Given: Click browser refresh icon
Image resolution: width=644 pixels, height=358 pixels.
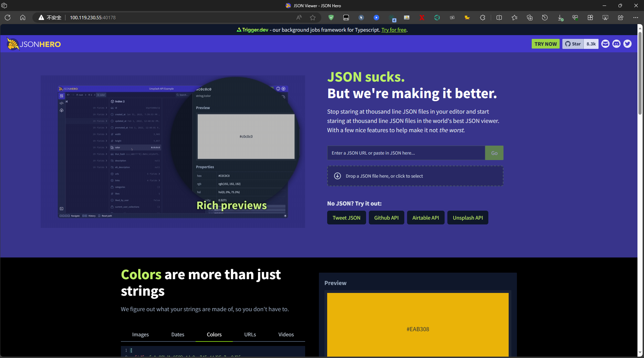Looking at the screenshot, I should pyautogui.click(x=8, y=18).
